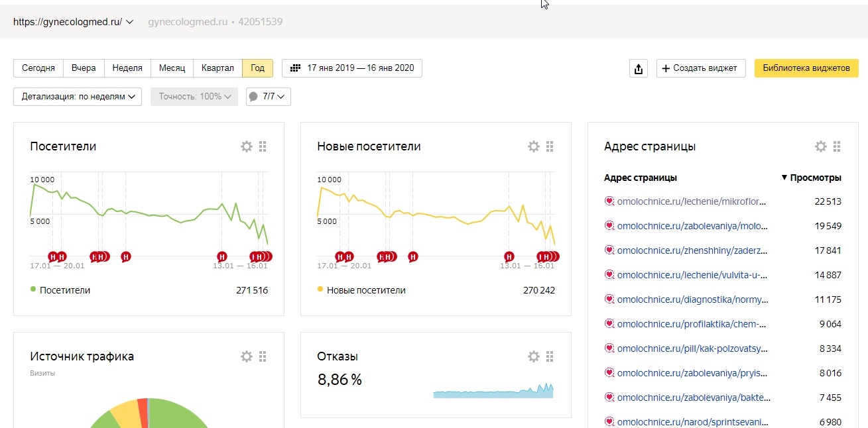Click favicon next to sprintsevani page link
The height and width of the screenshot is (428, 868).
[609, 422]
